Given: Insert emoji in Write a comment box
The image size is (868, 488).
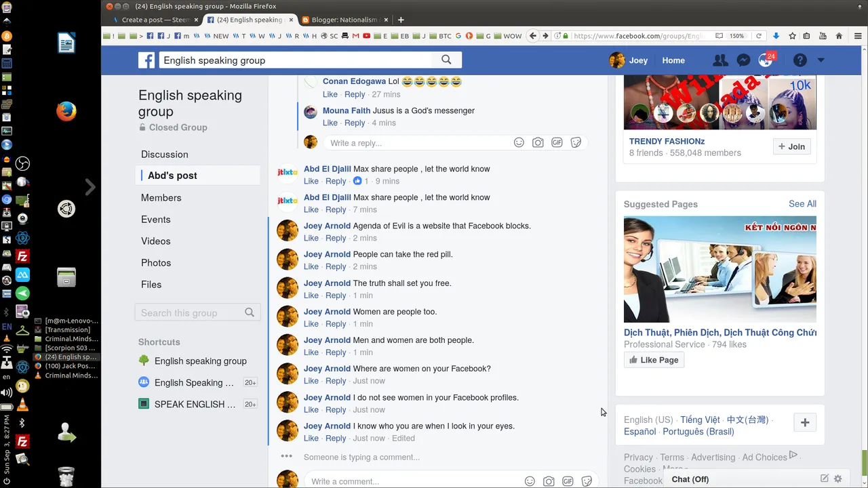Looking at the screenshot, I should point(530,481).
